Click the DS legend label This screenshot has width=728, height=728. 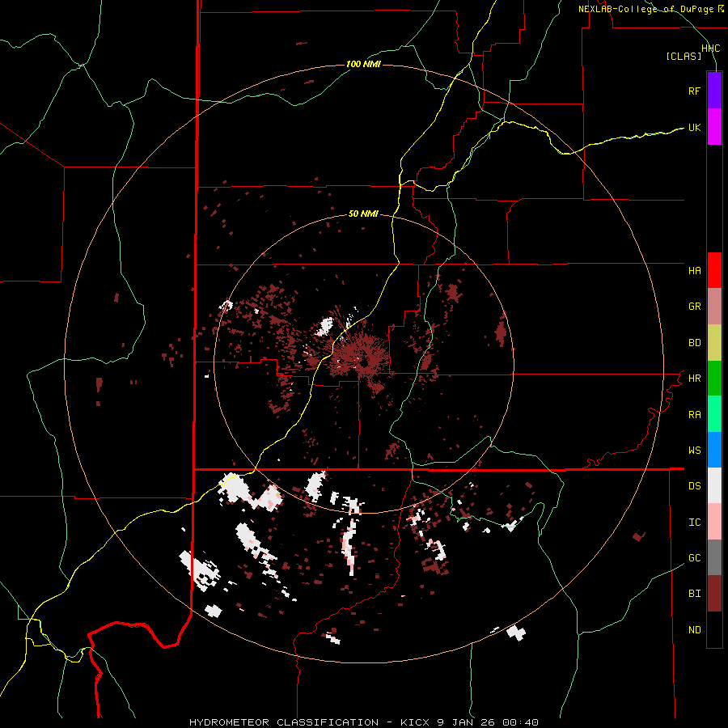point(694,486)
